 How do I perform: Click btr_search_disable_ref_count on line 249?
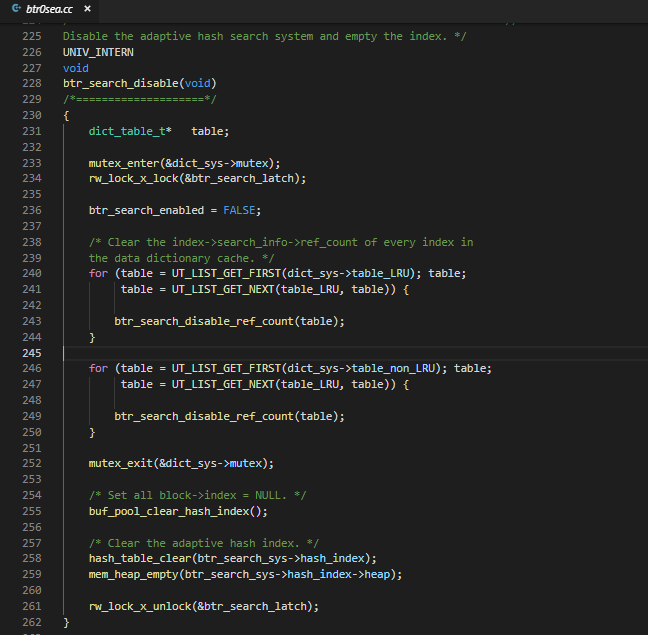[204, 416]
